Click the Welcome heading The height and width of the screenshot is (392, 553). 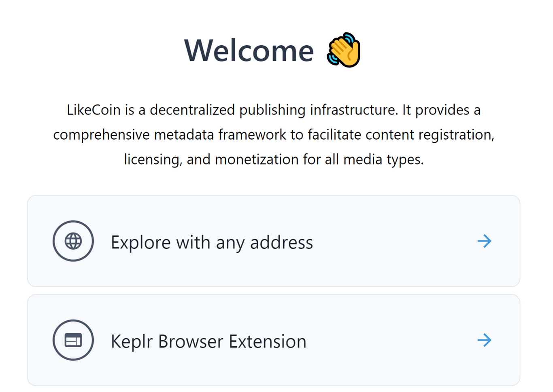[249, 51]
